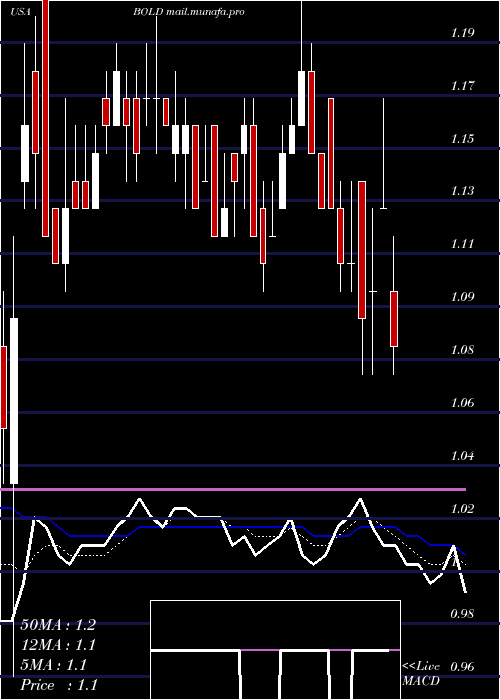This screenshot has height=700, width=500.
Task: Click the 1.13 price axis label
Action: pyautogui.click(x=462, y=191)
